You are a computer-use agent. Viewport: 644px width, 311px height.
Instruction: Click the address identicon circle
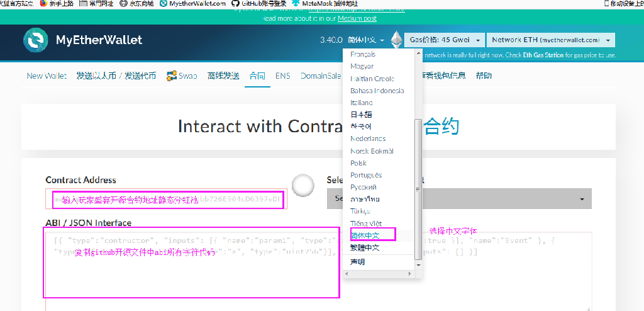tap(303, 184)
